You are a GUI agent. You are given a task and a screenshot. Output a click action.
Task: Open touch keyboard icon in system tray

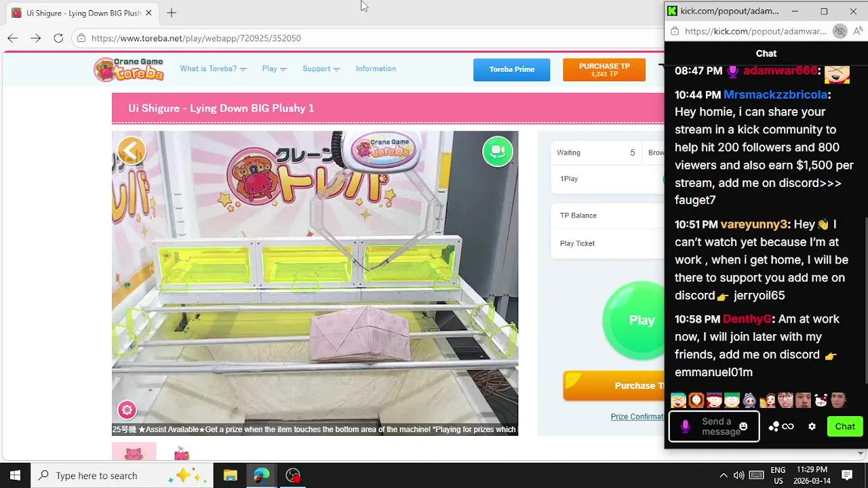click(757, 475)
